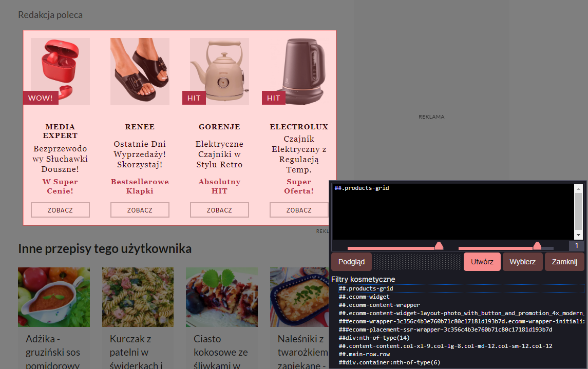Select filter ##.ecomm-widget
This screenshot has width=588, height=369.
(461, 297)
